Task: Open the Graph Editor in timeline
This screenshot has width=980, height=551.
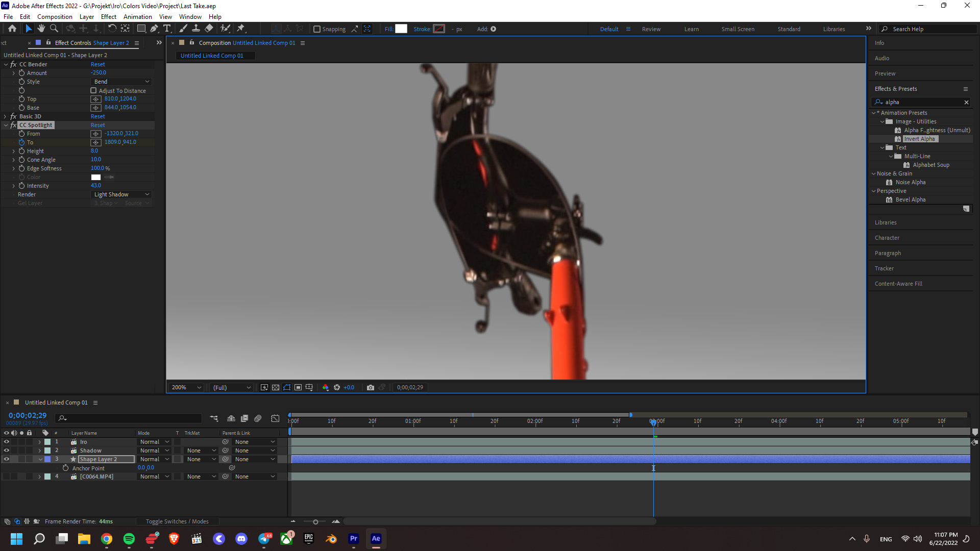Action: point(275,418)
